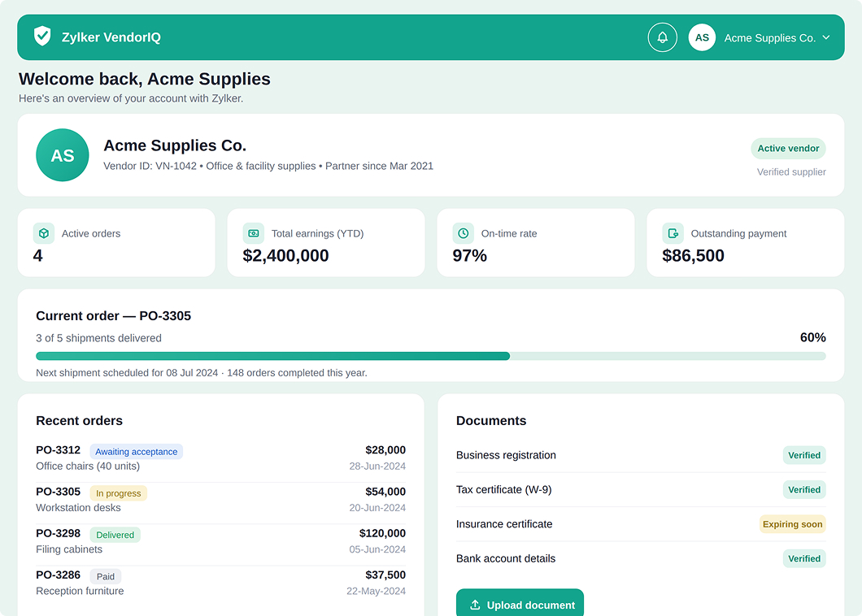Open order PO-3298

[x=220, y=541]
